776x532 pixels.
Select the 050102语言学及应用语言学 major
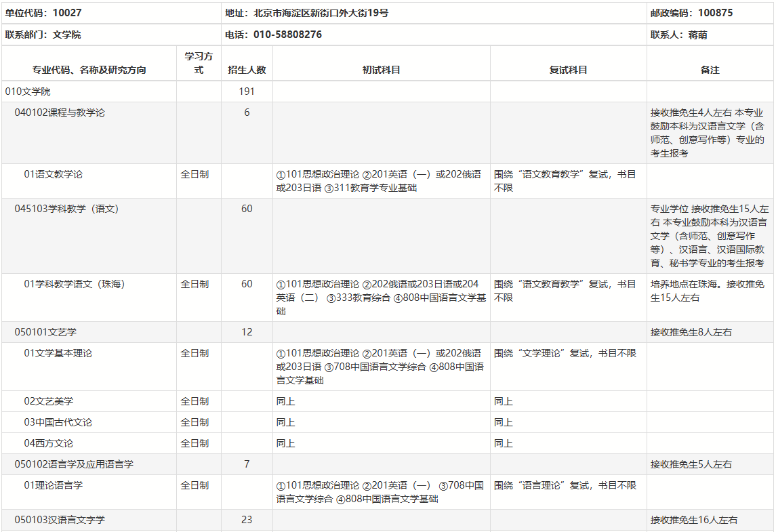point(74,464)
